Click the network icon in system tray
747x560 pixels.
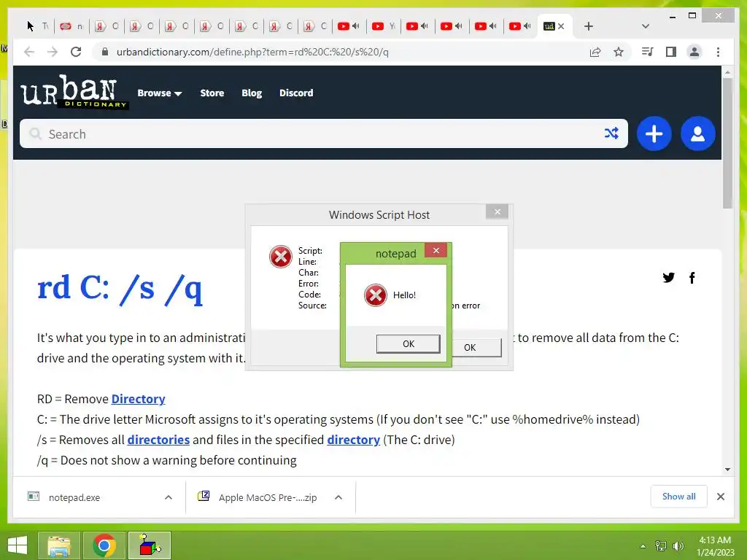(x=661, y=545)
